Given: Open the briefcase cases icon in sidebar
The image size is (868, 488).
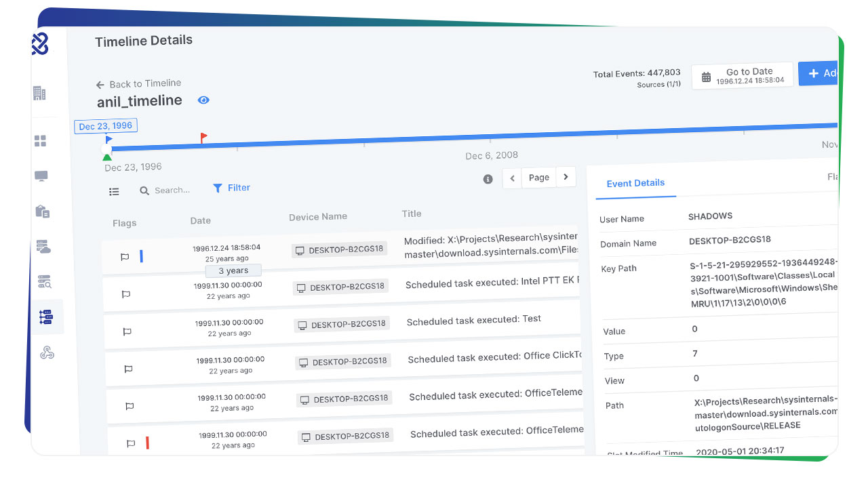Looking at the screenshot, I should (x=43, y=211).
